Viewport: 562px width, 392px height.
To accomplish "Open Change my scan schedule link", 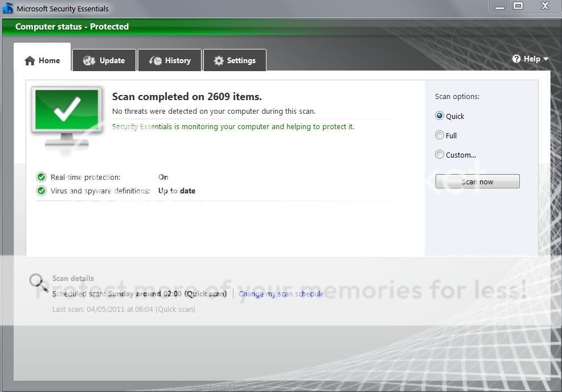I will pyautogui.click(x=281, y=294).
